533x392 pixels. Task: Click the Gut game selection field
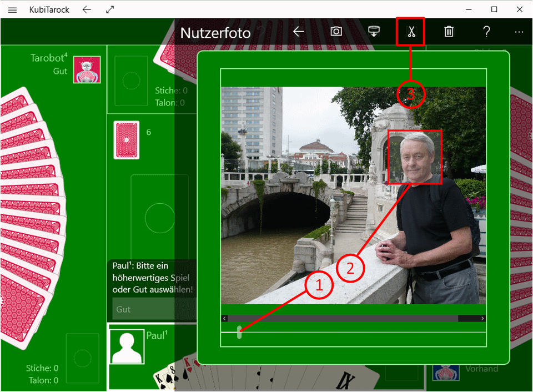point(153,309)
